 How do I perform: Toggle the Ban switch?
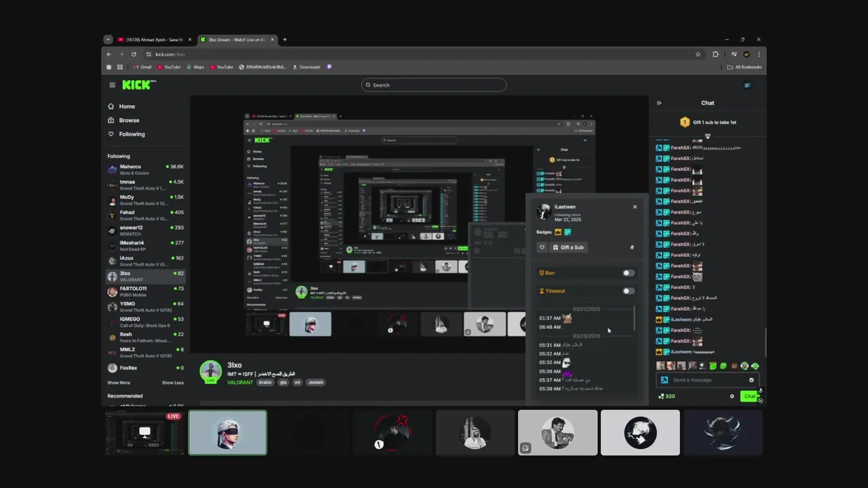point(629,273)
